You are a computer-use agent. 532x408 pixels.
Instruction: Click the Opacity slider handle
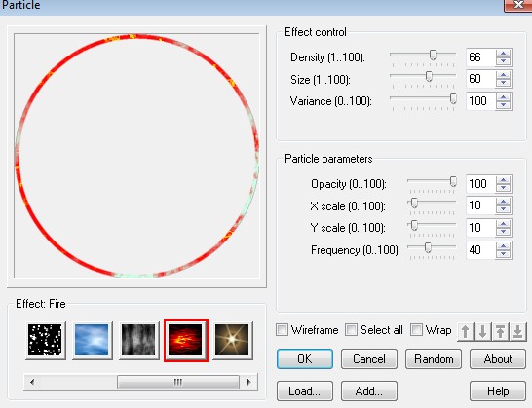tap(453, 182)
